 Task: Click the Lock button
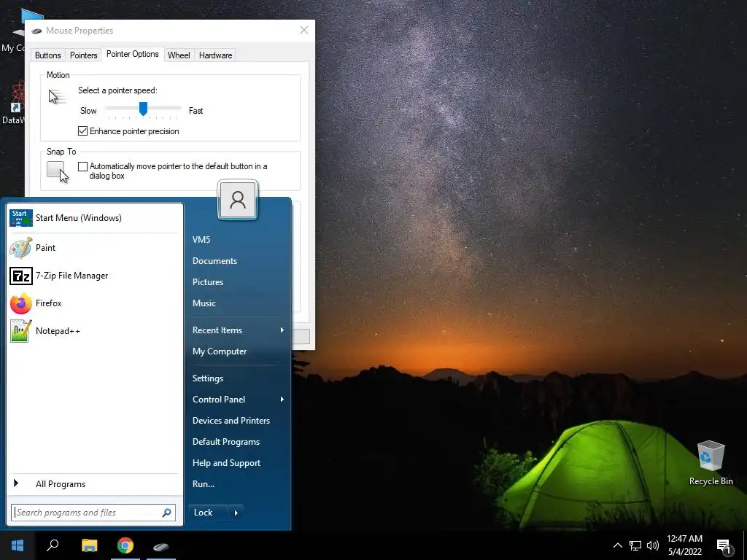(208, 513)
